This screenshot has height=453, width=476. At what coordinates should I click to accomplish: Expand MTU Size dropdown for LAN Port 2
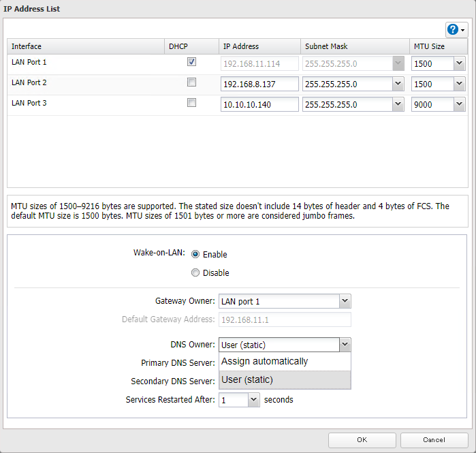coord(458,84)
